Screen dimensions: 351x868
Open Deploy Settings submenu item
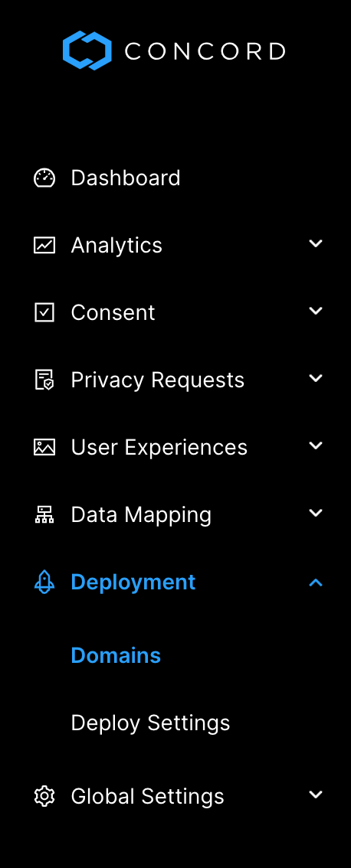[x=150, y=723]
